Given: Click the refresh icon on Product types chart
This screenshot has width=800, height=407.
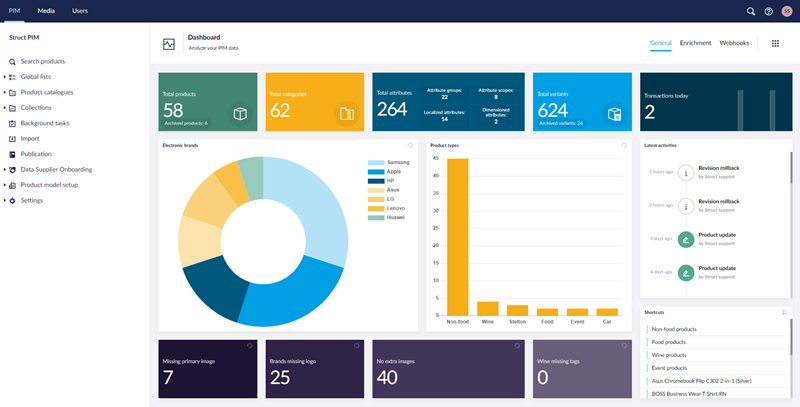Looking at the screenshot, I should [x=623, y=145].
